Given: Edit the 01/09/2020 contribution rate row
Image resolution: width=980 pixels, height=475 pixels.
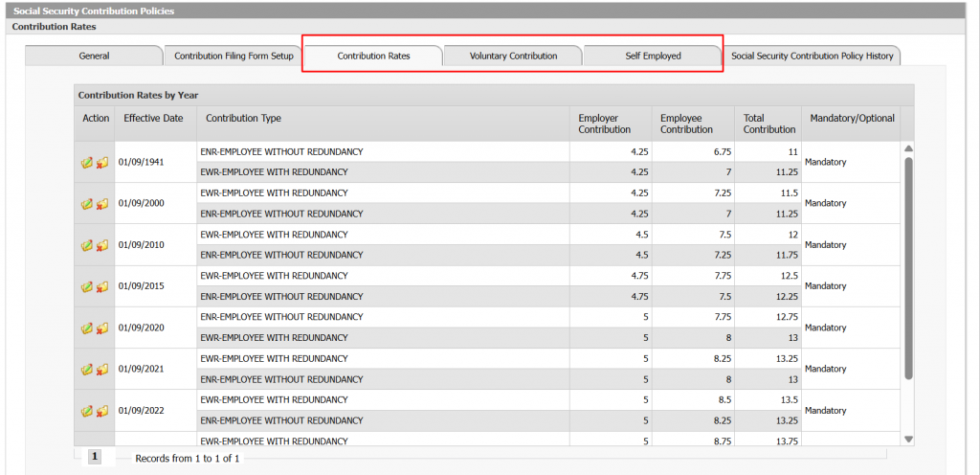Looking at the screenshot, I should (x=87, y=328).
